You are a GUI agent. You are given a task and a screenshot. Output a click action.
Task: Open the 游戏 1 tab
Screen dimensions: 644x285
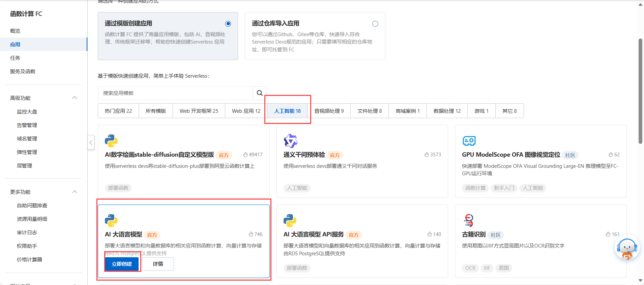481,111
